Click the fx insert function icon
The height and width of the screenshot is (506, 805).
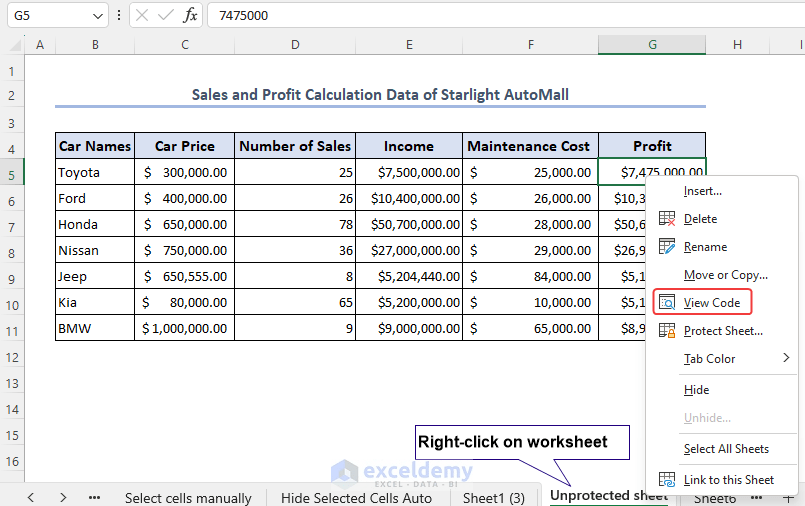coord(190,15)
